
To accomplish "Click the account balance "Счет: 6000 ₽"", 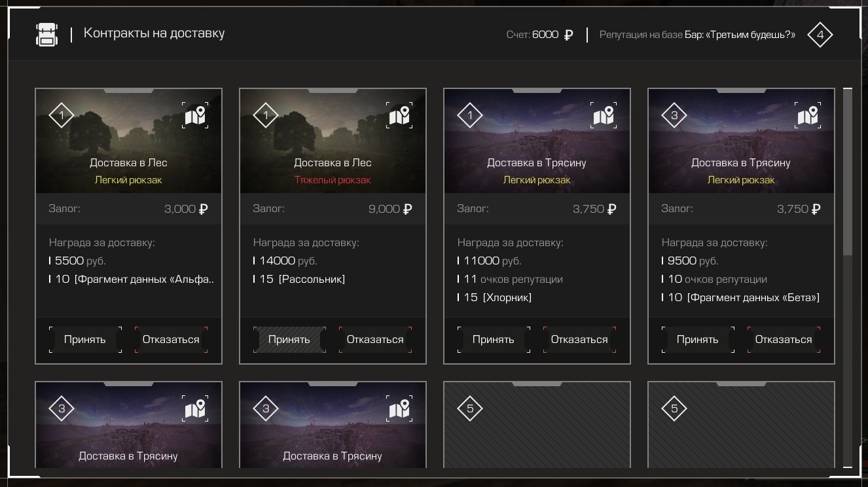I will pos(539,35).
